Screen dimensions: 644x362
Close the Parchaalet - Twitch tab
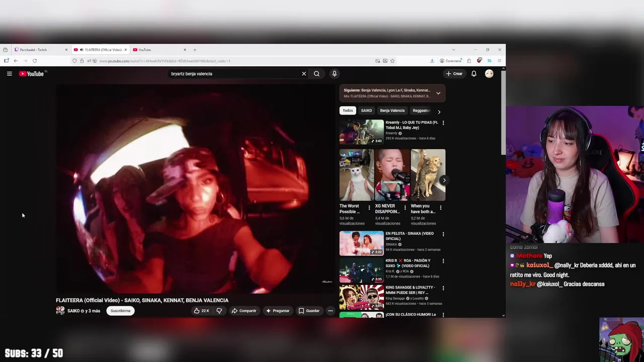pyautogui.click(x=66, y=50)
